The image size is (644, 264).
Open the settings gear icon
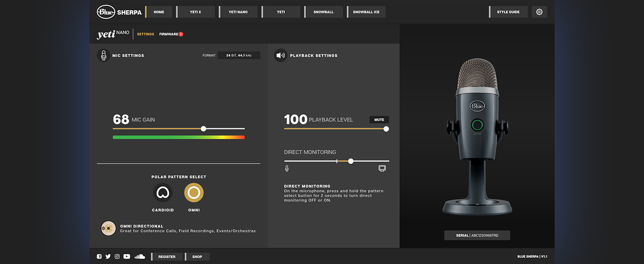(x=539, y=12)
